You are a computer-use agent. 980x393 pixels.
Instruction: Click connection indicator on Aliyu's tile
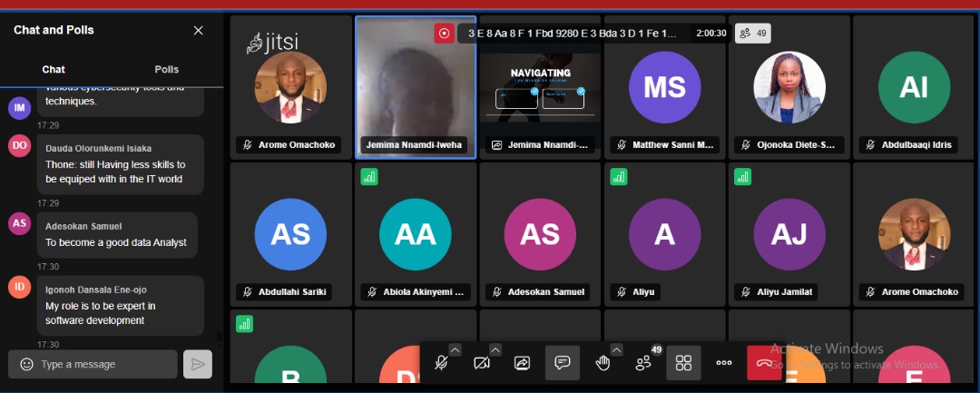(619, 177)
